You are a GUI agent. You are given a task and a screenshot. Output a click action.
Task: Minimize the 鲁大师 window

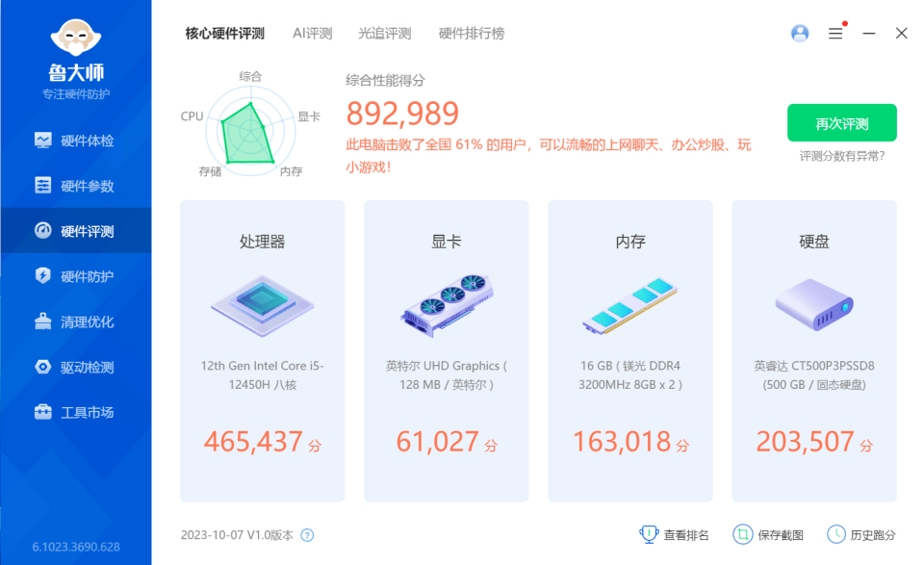pyautogui.click(x=868, y=34)
